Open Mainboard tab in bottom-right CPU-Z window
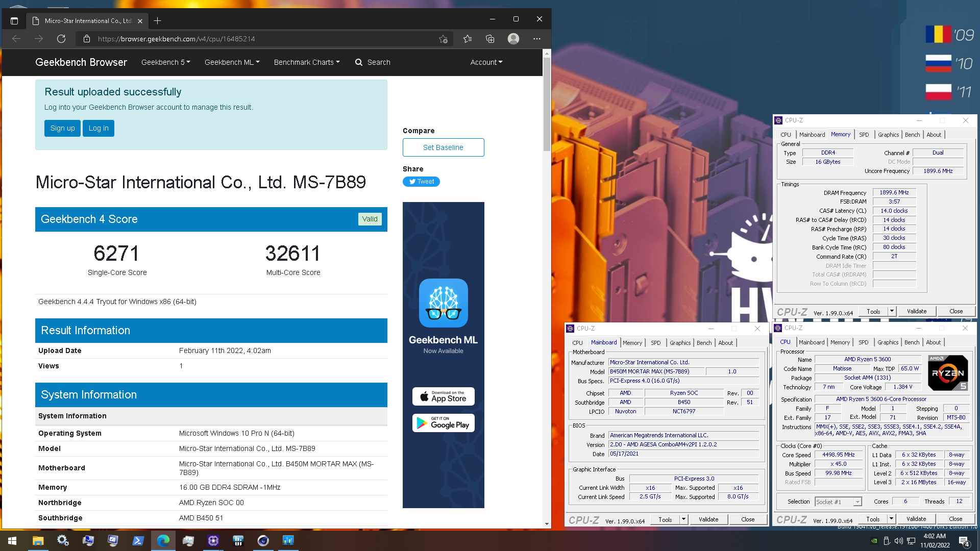The width and height of the screenshot is (980, 551). coord(812,342)
